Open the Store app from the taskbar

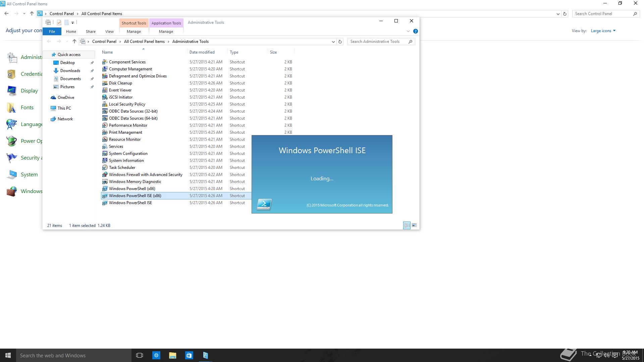pos(189,355)
